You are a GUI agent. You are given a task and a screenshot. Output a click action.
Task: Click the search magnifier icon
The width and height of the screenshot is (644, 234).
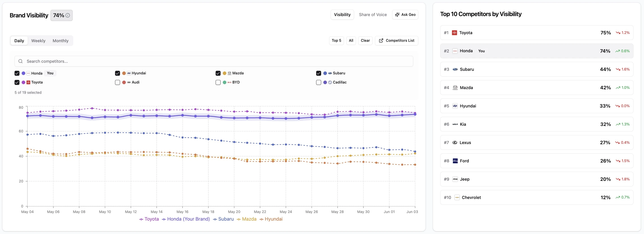[21, 61]
